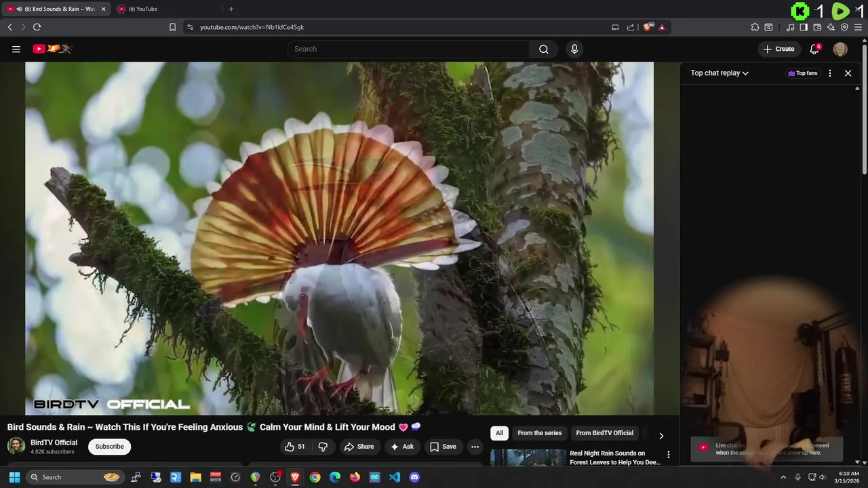Open the Brave playlist music-note icon
868x488 pixels.
coord(790,27)
